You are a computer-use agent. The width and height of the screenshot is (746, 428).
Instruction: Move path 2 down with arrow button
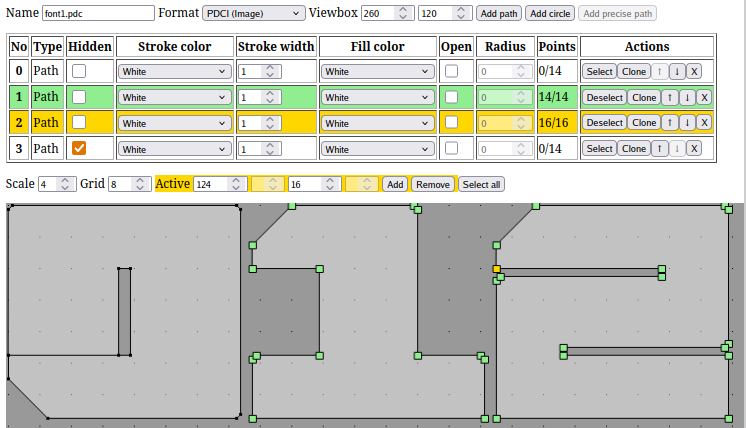coord(688,123)
